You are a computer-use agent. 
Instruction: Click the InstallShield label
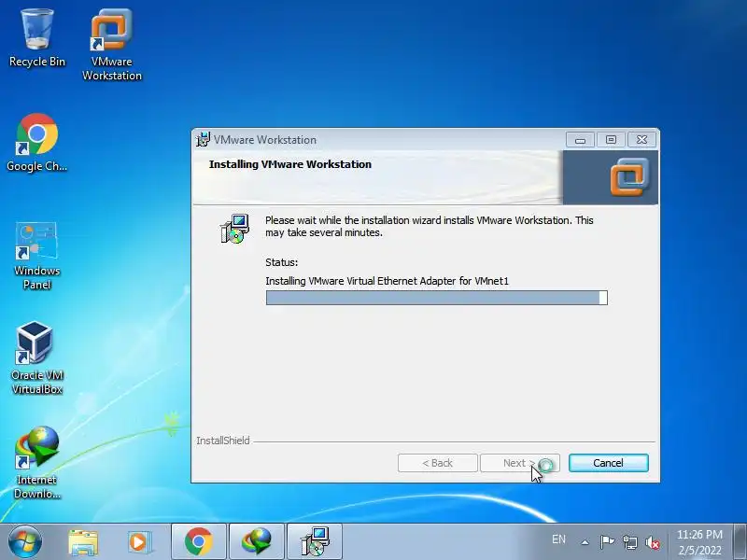coord(223,441)
